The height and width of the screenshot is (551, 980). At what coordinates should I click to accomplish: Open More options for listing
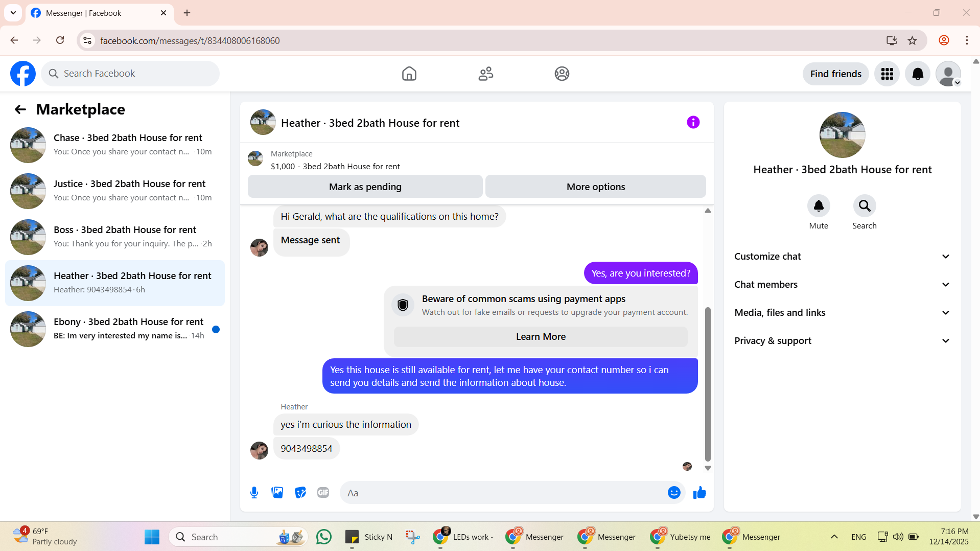coord(595,187)
